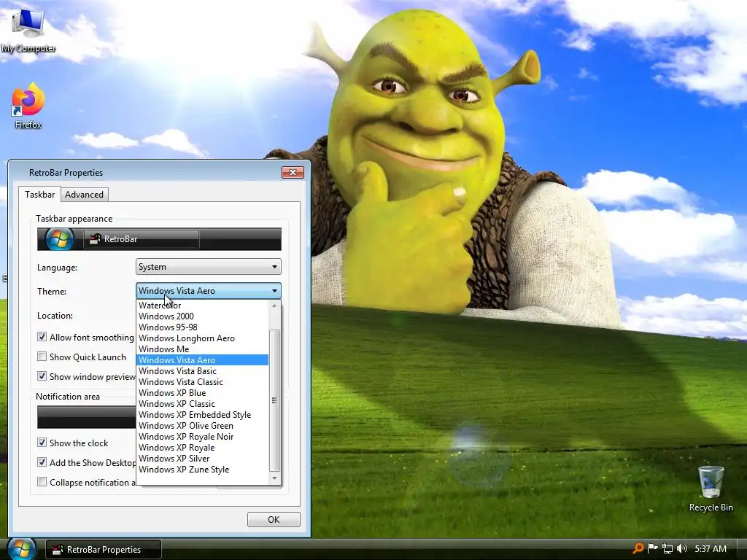Select Windows Vista Classic theme

pos(203,382)
